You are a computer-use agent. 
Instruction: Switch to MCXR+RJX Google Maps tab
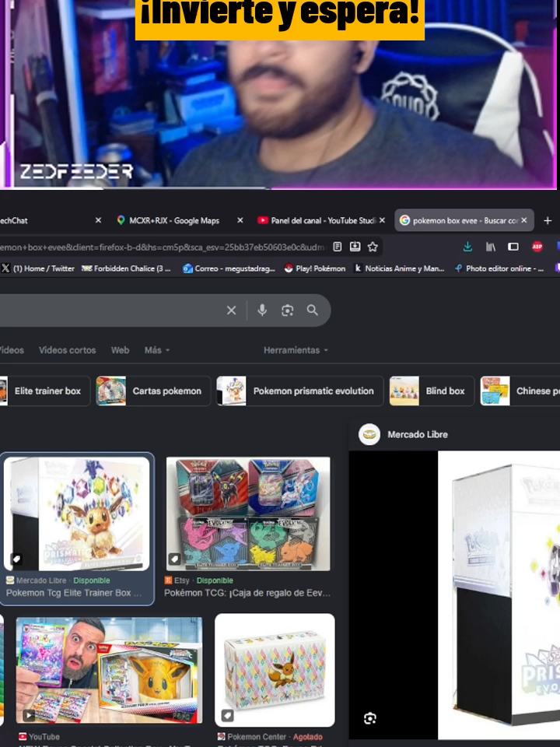[x=174, y=220]
